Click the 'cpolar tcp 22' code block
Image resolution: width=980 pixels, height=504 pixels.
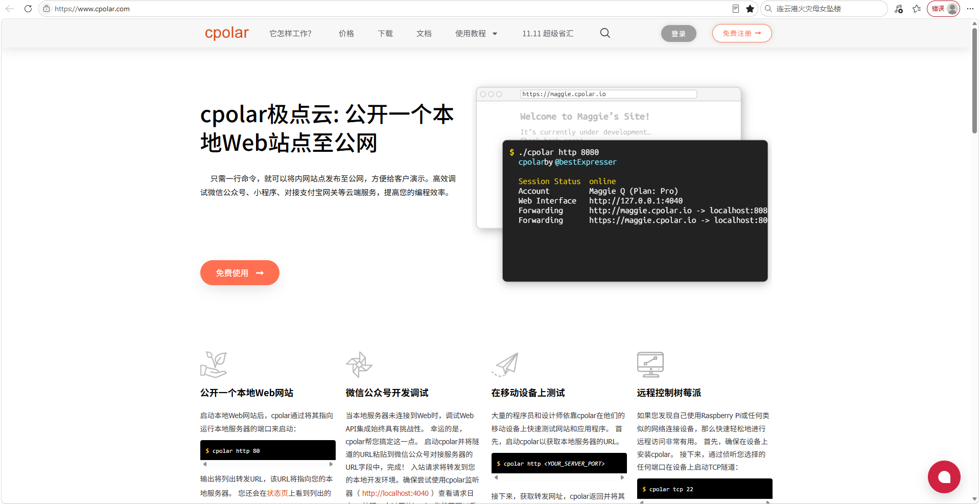705,489
